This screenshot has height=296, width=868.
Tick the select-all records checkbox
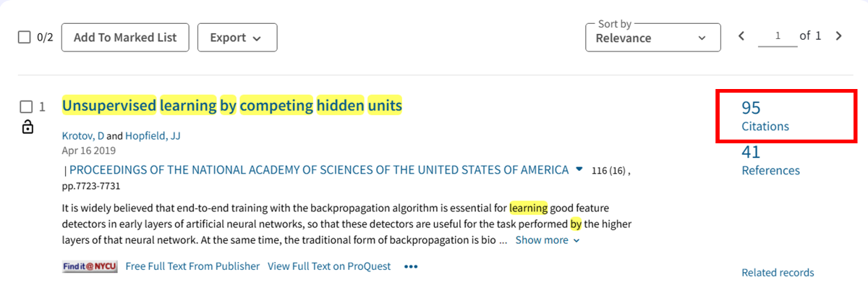[x=25, y=38]
